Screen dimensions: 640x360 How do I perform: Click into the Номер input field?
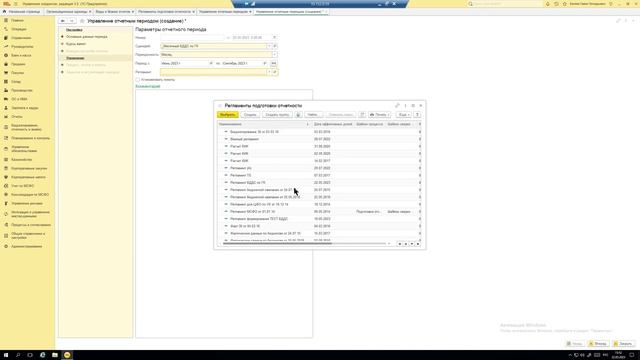click(192, 38)
